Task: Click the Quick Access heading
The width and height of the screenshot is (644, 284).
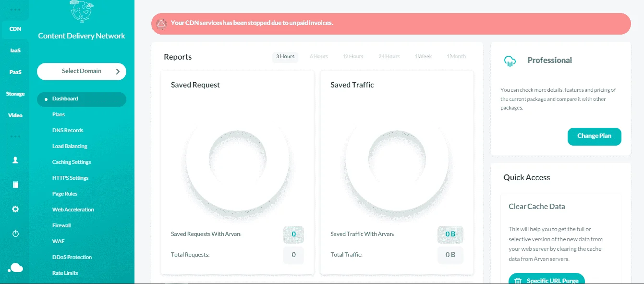Action: (527, 178)
